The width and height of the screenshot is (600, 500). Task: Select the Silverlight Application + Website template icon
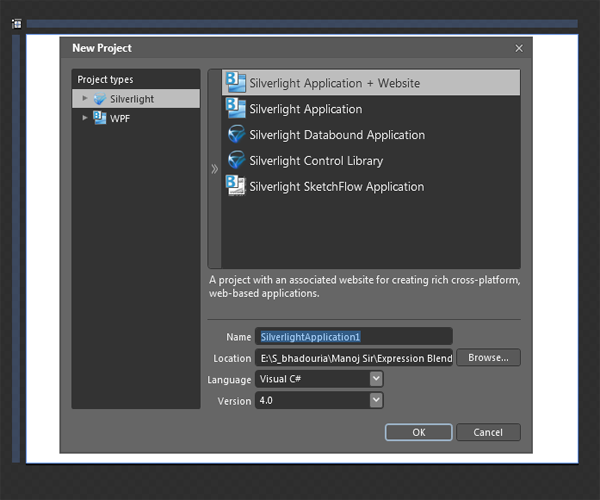(x=236, y=82)
